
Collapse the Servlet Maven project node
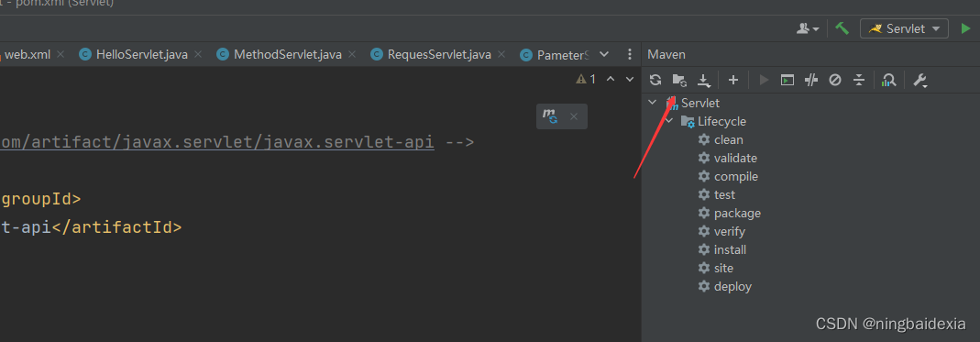(653, 103)
